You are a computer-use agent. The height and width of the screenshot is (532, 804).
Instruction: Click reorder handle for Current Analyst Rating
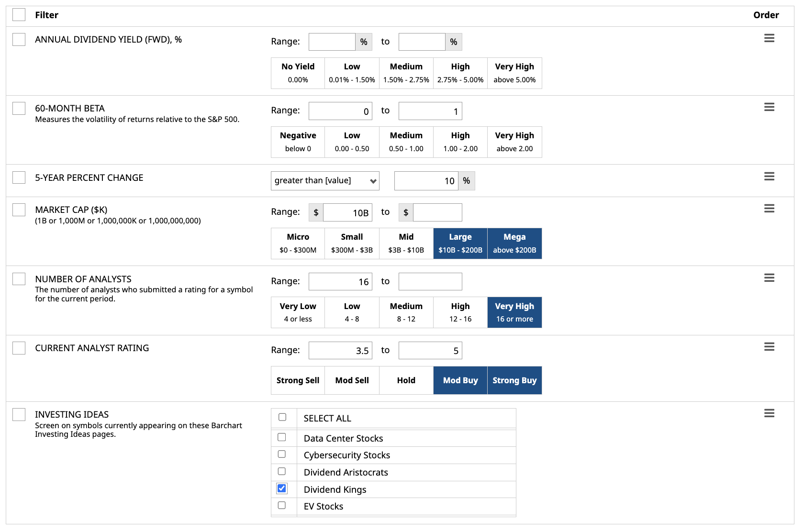click(x=769, y=347)
